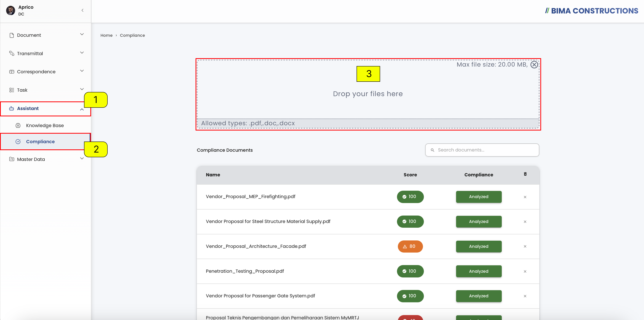Click Analyzed for MEP Firefighting proposal
644x320 pixels.
[x=478, y=197]
